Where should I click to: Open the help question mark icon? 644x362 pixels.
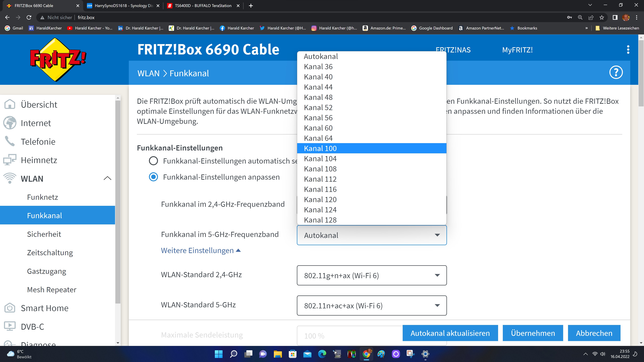click(x=616, y=73)
